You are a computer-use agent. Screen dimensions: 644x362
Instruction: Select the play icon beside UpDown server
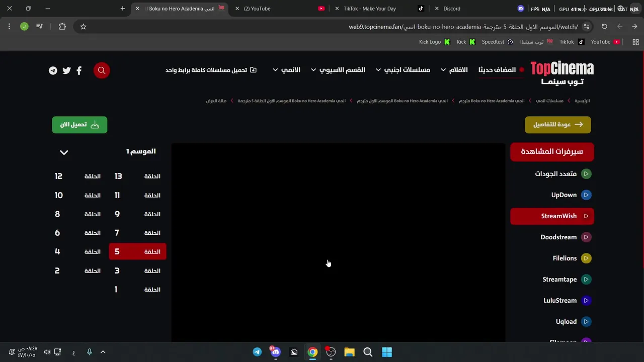click(x=586, y=195)
